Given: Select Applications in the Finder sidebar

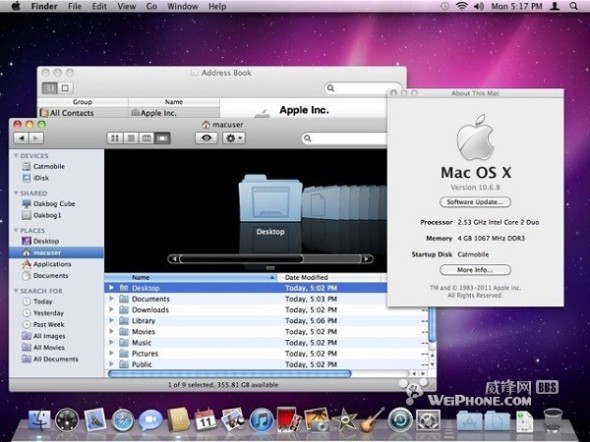Looking at the screenshot, I should (52, 264).
